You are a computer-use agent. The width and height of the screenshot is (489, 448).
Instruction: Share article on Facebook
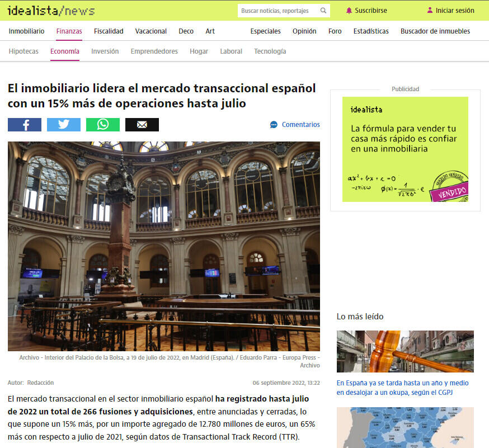tap(25, 125)
